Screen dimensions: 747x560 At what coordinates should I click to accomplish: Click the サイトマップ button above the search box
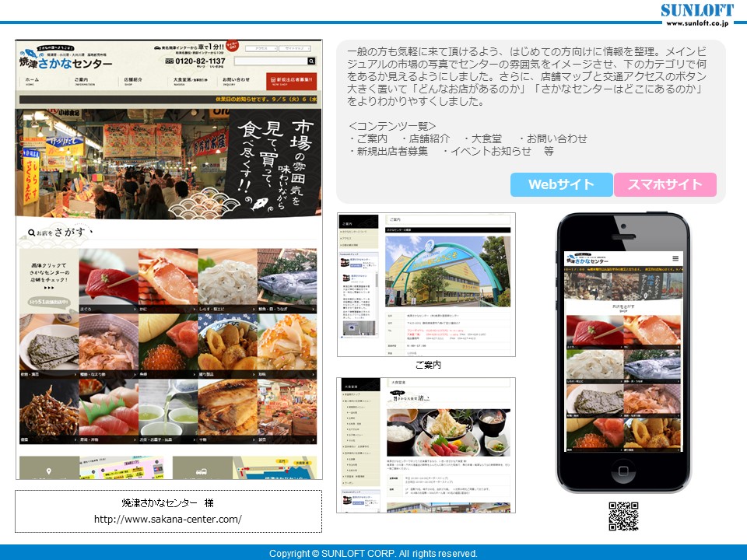(x=294, y=48)
